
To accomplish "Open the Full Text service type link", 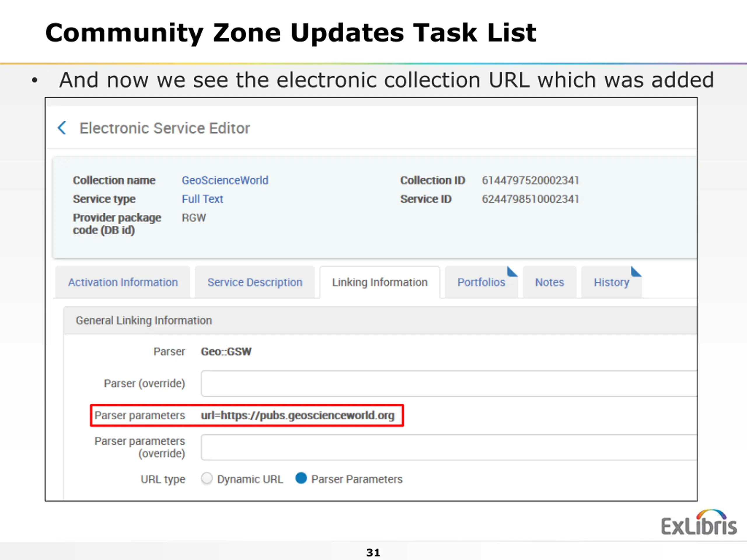I will click(202, 199).
